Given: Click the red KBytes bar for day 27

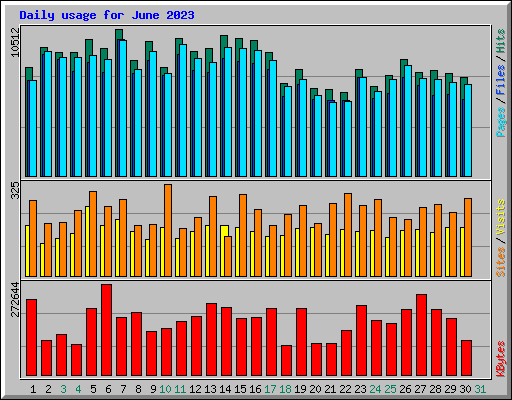Looking at the screenshot, I should click(421, 335).
